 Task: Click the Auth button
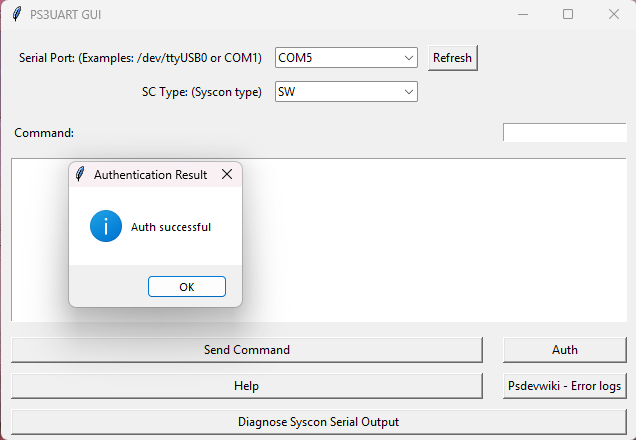pos(564,350)
